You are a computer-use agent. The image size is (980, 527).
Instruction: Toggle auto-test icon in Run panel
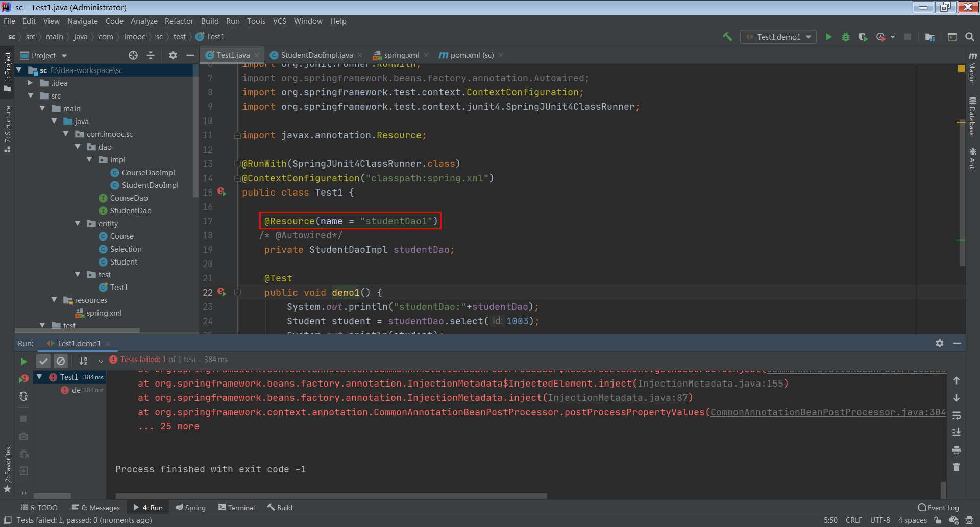[23, 396]
